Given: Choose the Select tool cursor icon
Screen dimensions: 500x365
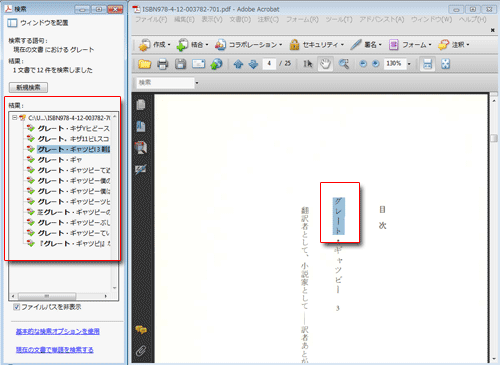Looking at the screenshot, I should point(308,64).
